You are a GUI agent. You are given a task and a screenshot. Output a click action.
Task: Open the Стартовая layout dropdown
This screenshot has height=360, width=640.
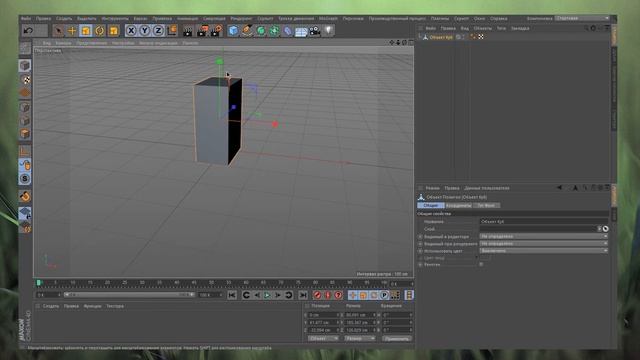tap(582, 18)
